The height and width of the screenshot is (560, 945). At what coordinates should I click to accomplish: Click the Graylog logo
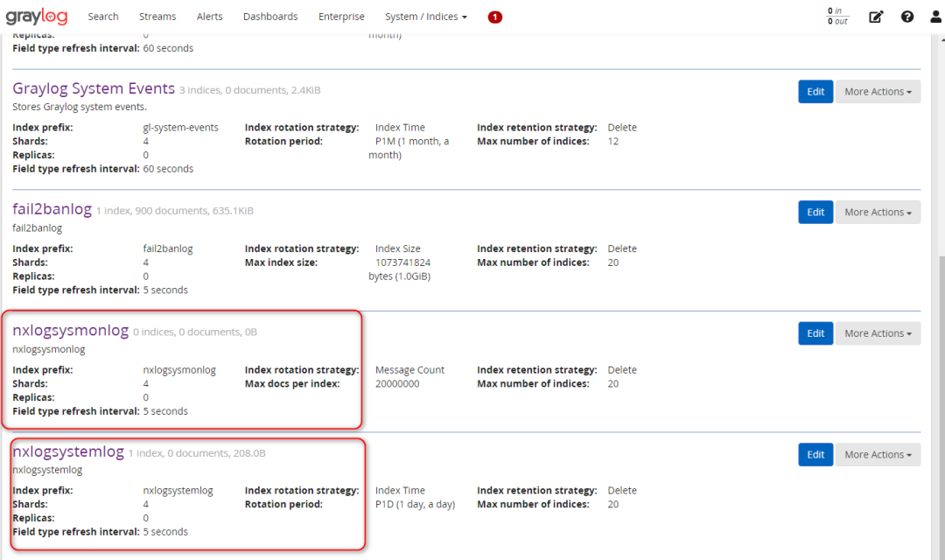click(37, 17)
